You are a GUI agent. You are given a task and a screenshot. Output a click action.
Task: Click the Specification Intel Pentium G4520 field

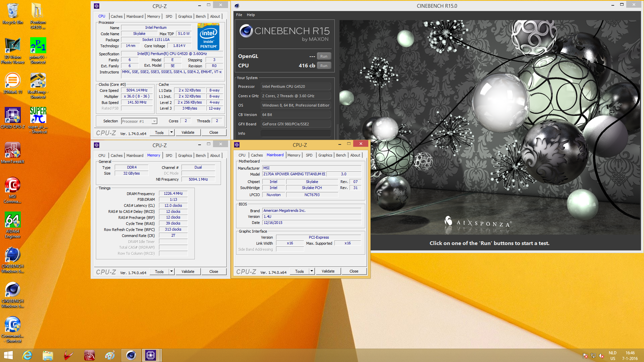172,54
